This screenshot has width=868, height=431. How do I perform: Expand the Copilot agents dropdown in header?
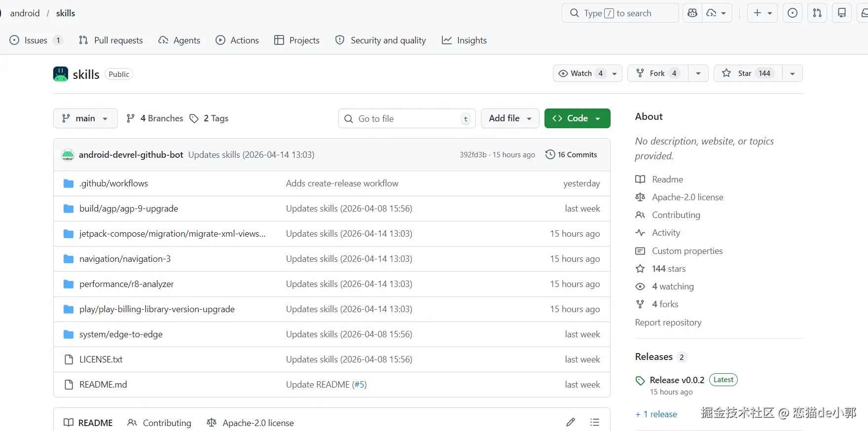click(x=717, y=13)
